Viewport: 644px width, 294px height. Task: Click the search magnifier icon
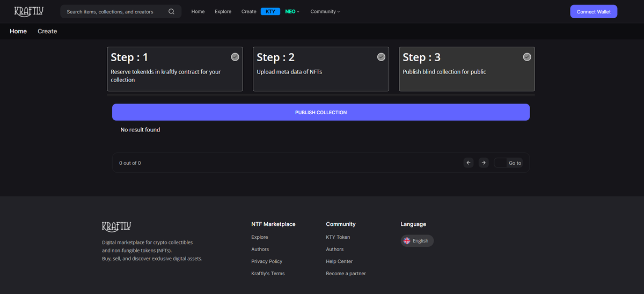171,11
